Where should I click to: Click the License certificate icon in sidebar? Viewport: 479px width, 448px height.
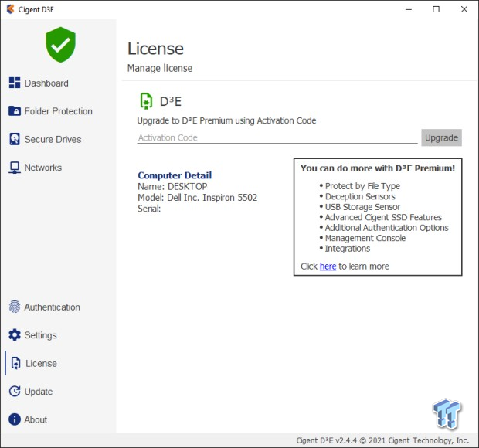(16, 363)
